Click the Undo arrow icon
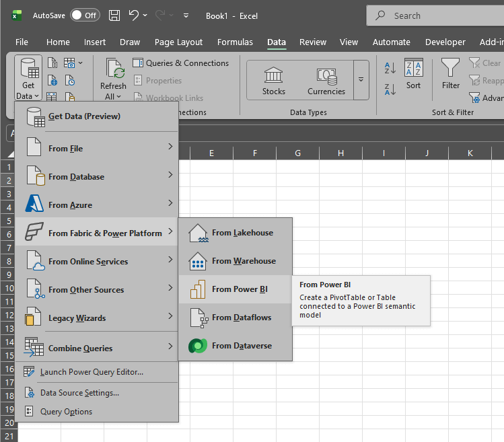The width and height of the screenshot is (504, 442). coord(134,15)
